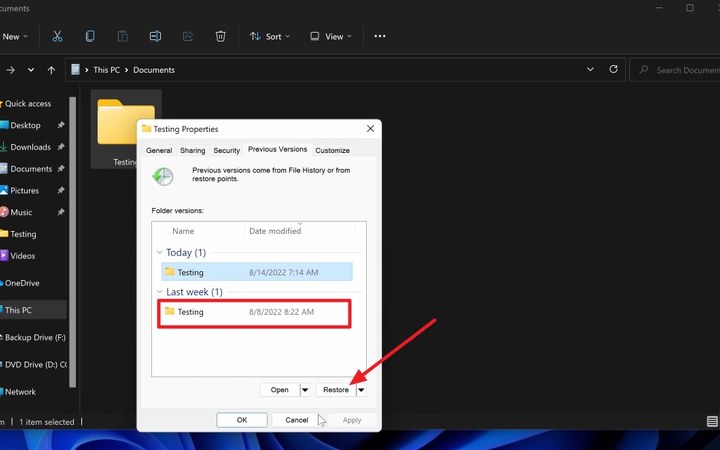Click the Rename icon in toolbar
Viewport: 720px width, 450px height.
point(155,36)
